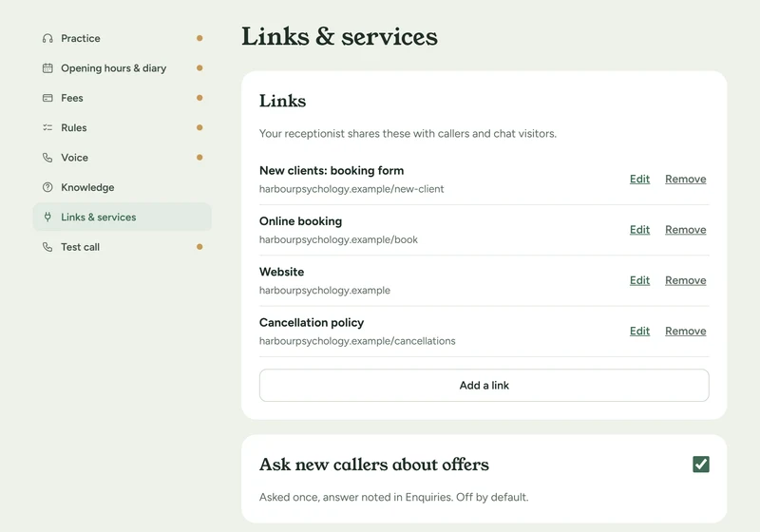Click the calendar icon beside Opening hours & diary
This screenshot has width=760, height=532.
pyautogui.click(x=47, y=68)
